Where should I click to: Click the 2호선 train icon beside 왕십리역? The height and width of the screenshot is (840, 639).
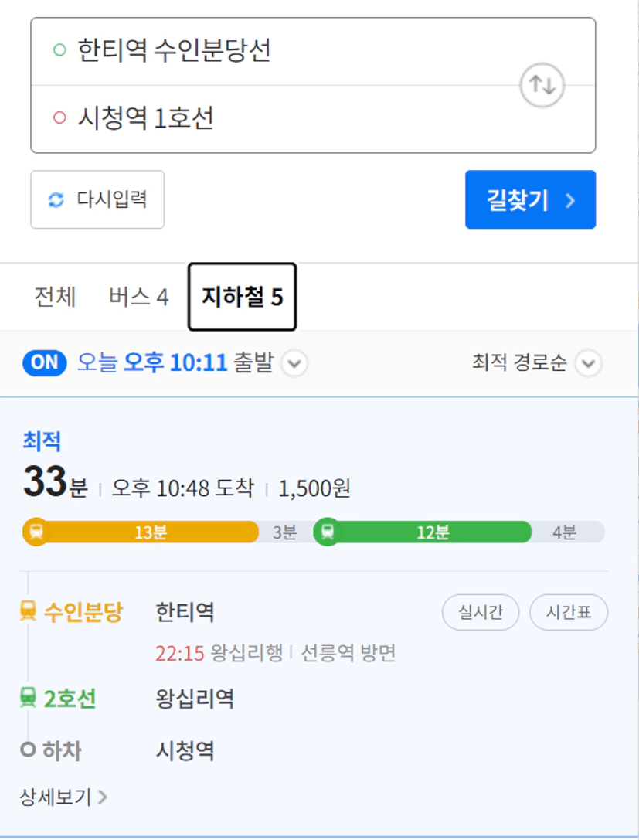pyautogui.click(x=28, y=698)
